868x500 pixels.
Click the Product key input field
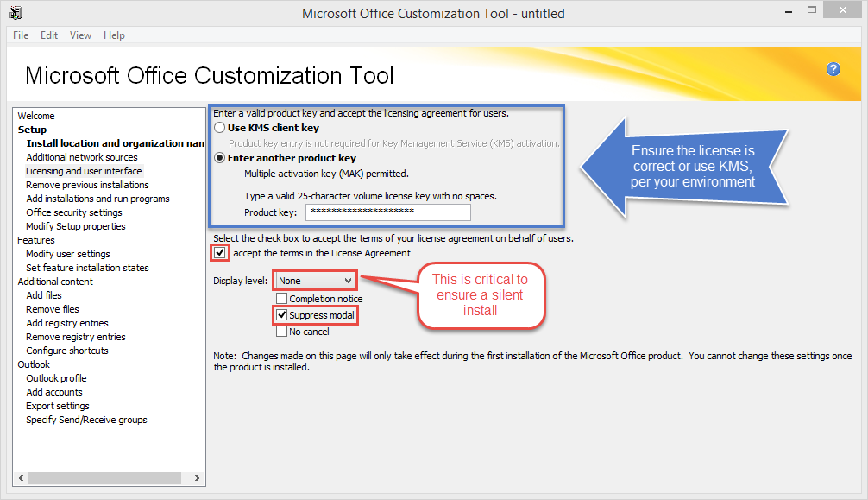[388, 212]
